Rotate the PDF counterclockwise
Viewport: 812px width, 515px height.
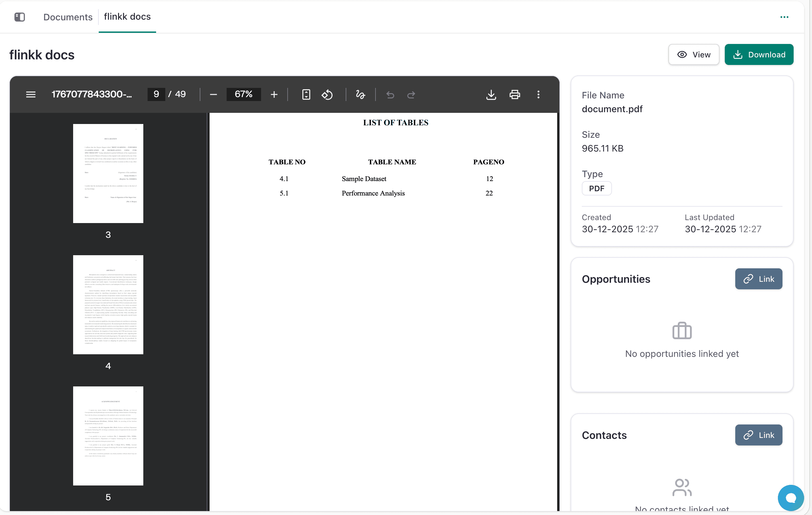coord(327,94)
